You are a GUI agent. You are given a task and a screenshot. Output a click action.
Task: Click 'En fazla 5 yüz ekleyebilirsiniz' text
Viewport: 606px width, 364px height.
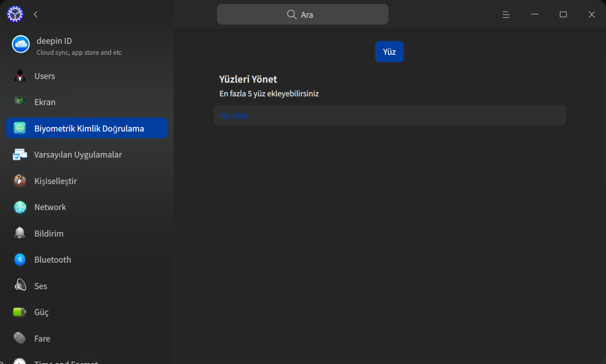point(269,94)
